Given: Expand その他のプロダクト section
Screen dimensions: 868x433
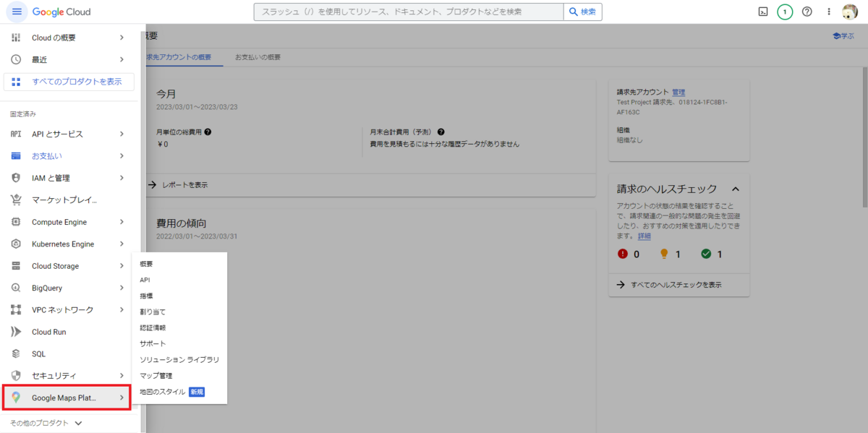Looking at the screenshot, I should tap(46, 423).
